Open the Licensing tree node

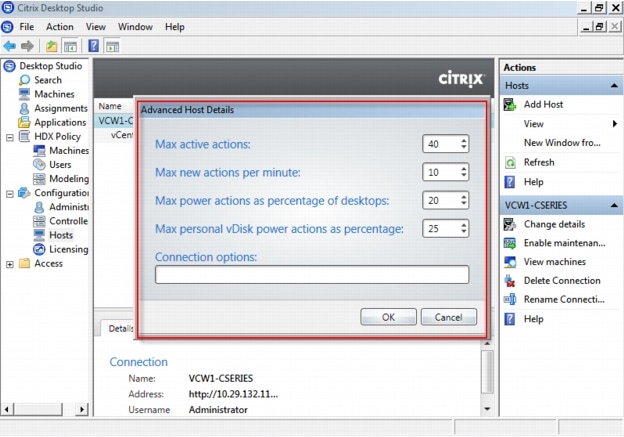pos(68,249)
